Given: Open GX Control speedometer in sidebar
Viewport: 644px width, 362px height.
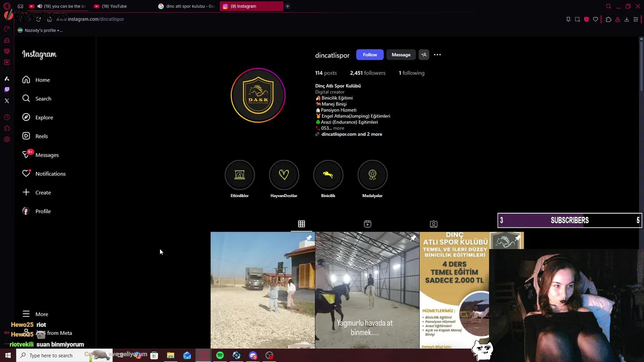Looking at the screenshot, I should [x=7, y=29].
